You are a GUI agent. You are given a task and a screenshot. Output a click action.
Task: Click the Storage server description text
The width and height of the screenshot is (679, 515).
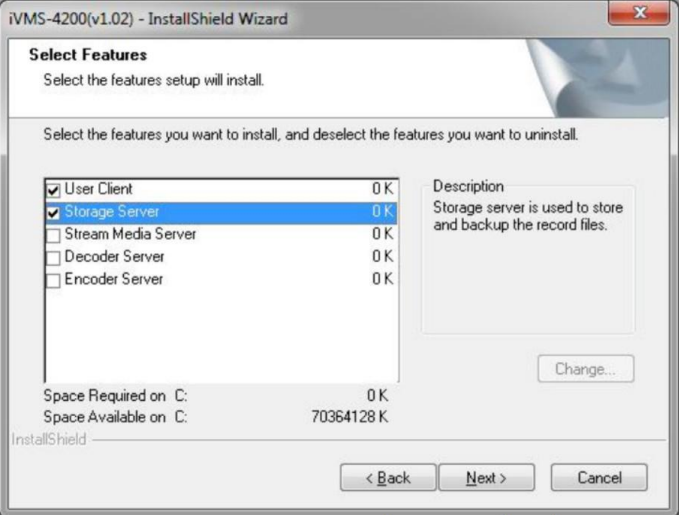[528, 216]
